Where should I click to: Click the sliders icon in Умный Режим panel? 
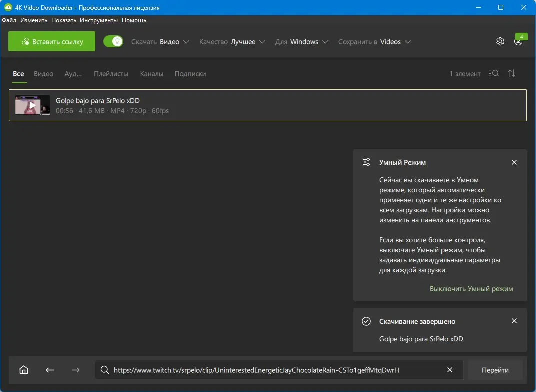(x=366, y=162)
